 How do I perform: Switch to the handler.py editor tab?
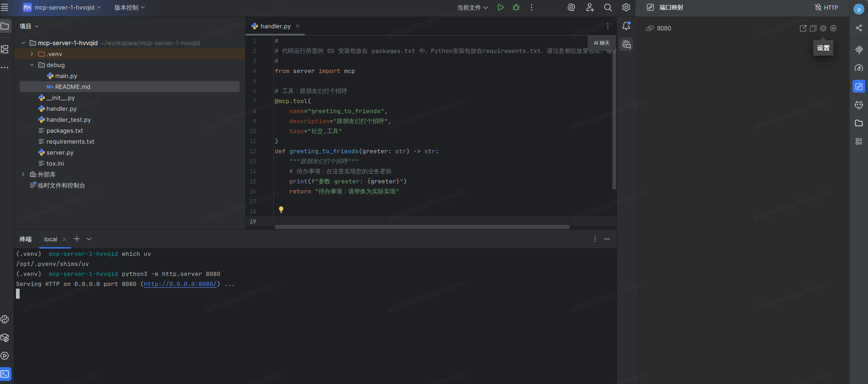point(275,26)
